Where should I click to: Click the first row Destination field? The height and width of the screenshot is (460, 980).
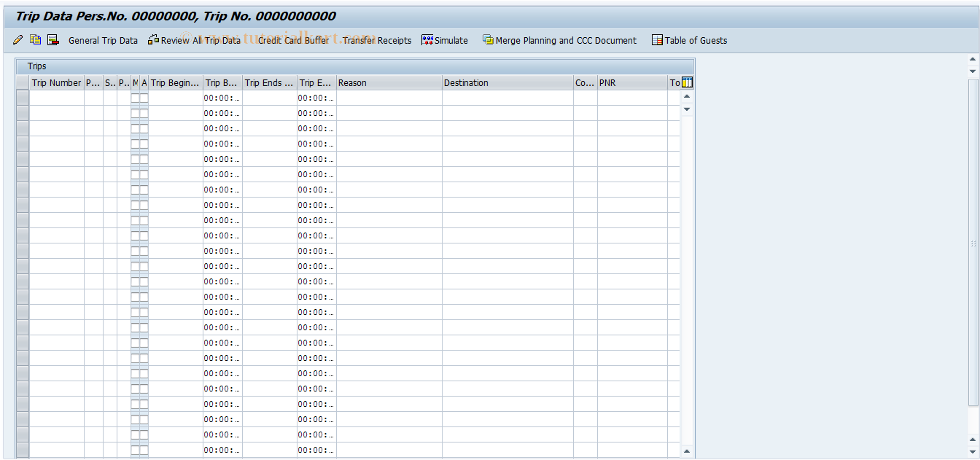click(x=507, y=98)
